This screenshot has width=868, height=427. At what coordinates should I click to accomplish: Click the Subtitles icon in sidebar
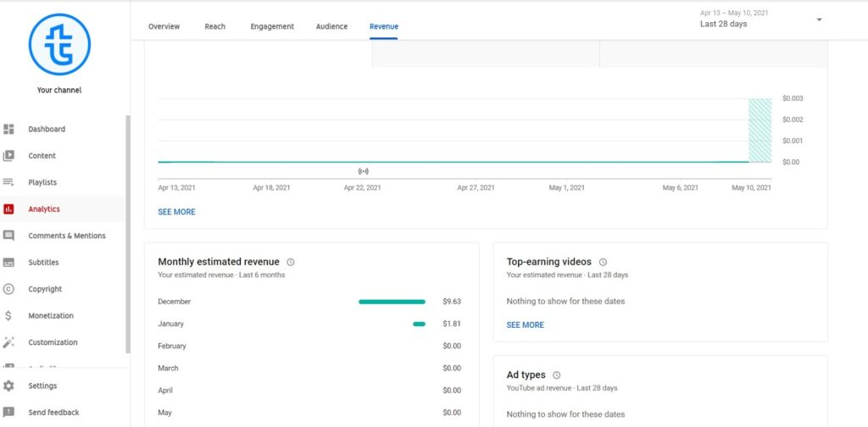[x=9, y=263]
